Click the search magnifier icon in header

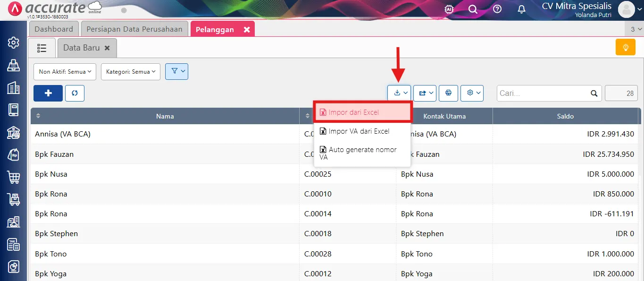(473, 9)
